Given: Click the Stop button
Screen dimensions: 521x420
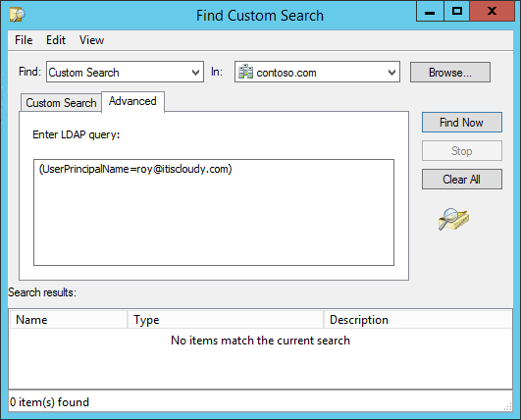Looking at the screenshot, I should coord(462,151).
